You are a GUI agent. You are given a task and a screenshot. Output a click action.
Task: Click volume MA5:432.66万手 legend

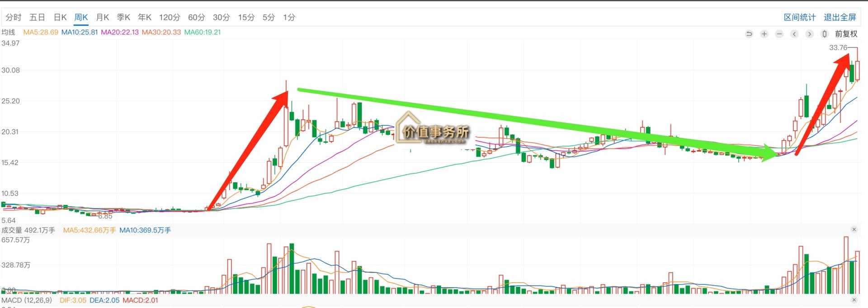tap(90, 230)
